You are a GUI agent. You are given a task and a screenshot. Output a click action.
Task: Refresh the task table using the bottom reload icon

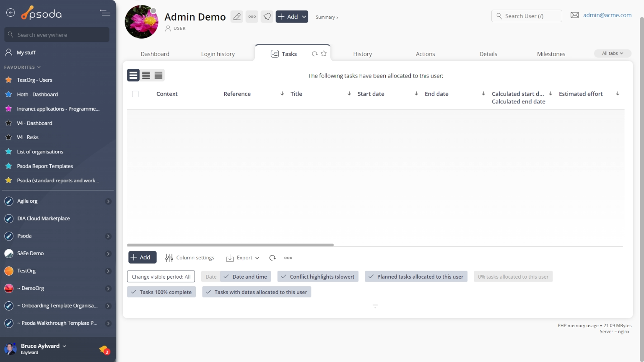tap(273, 258)
